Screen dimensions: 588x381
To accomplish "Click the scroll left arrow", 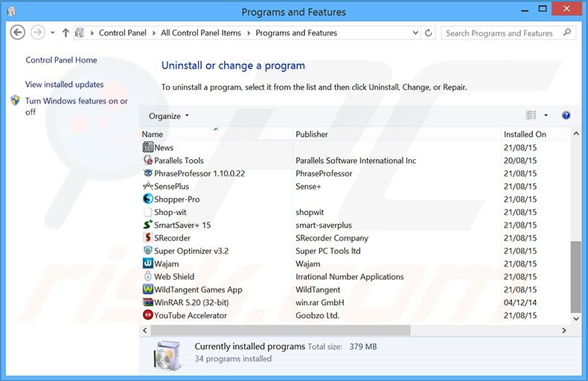I will (144, 330).
